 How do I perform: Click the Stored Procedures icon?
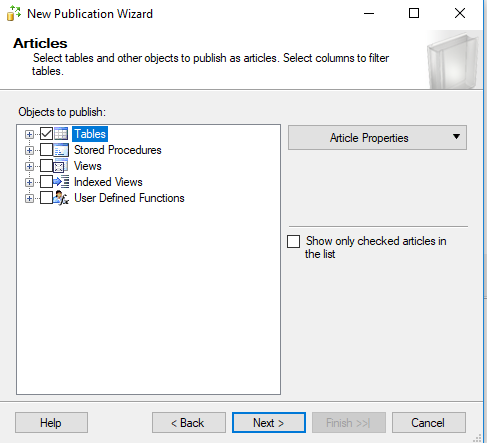tap(61, 150)
